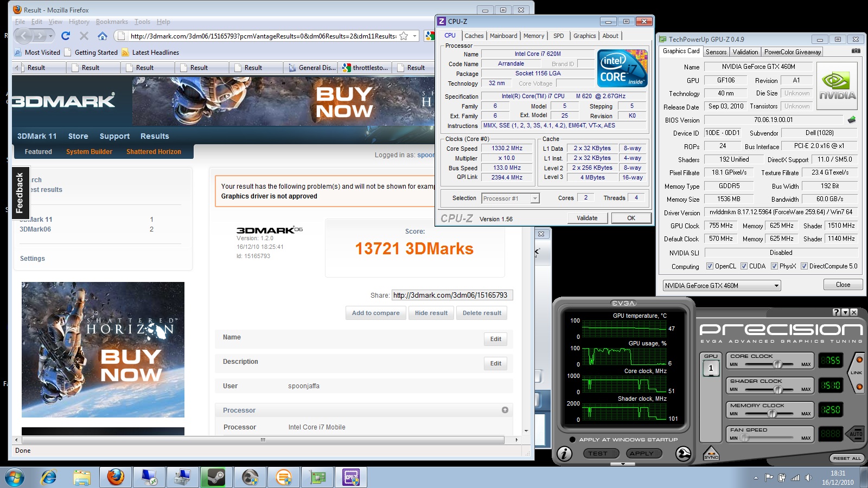Click the volume icon in system tray
The width and height of the screenshot is (868, 488).
[808, 478]
